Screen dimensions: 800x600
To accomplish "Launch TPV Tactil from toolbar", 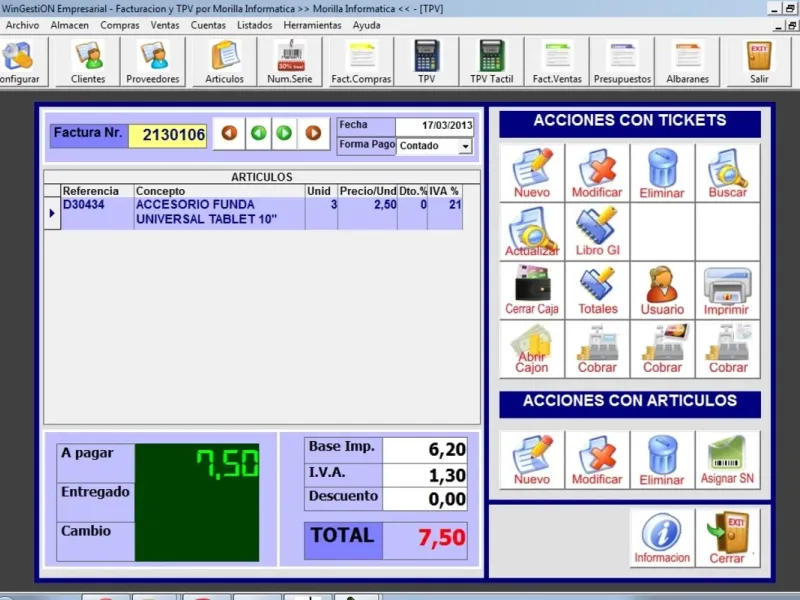I will click(491, 62).
